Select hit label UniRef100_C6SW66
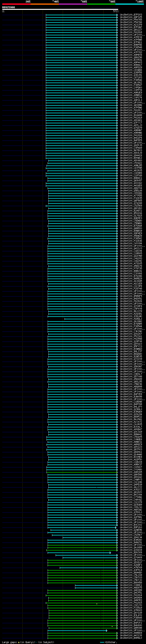This screenshot has height=644, width=146. [x=131, y=70]
